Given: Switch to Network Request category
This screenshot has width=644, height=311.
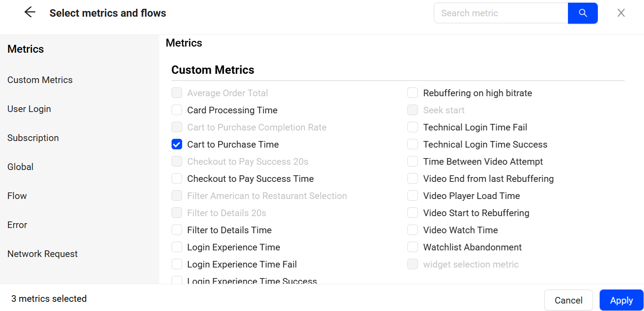Looking at the screenshot, I should pyautogui.click(x=43, y=254).
